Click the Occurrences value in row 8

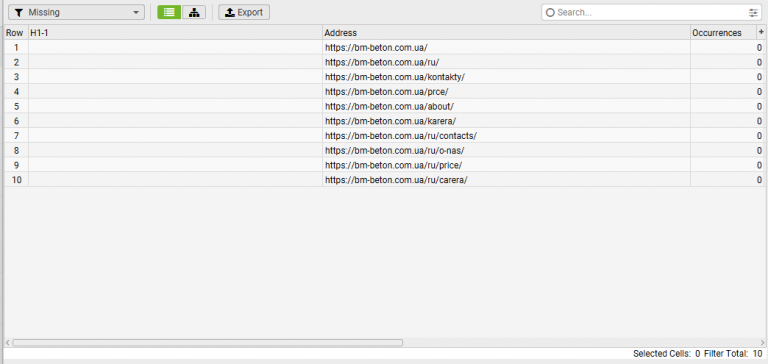[727, 150]
